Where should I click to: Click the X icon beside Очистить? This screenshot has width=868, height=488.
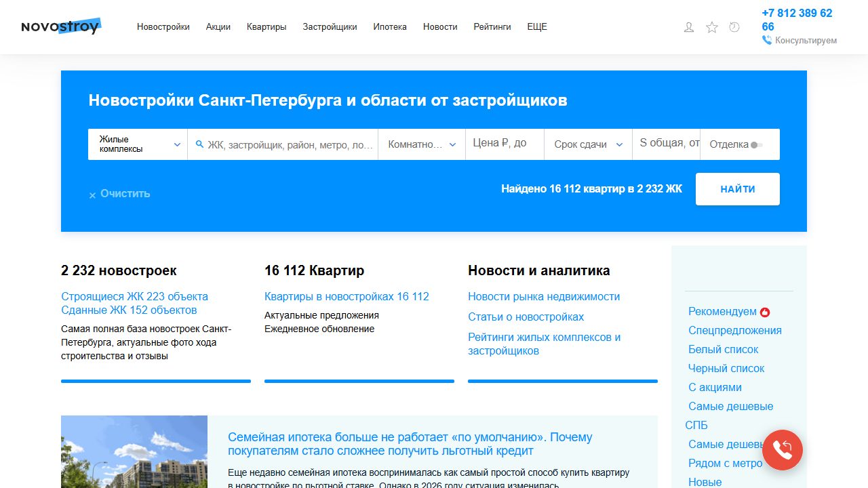(x=93, y=195)
